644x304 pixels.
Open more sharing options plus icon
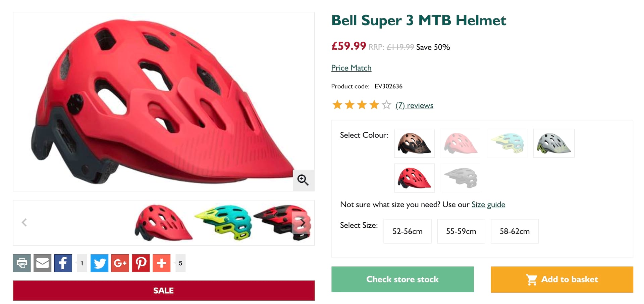tap(162, 263)
